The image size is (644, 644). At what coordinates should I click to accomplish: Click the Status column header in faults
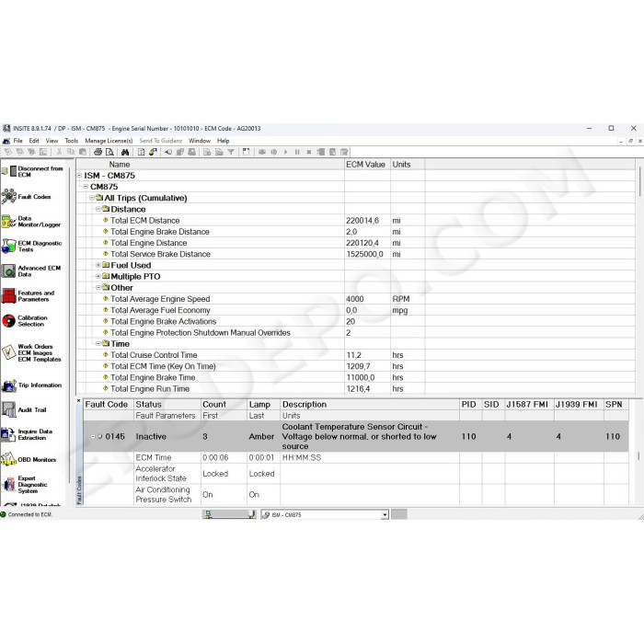pos(167,404)
